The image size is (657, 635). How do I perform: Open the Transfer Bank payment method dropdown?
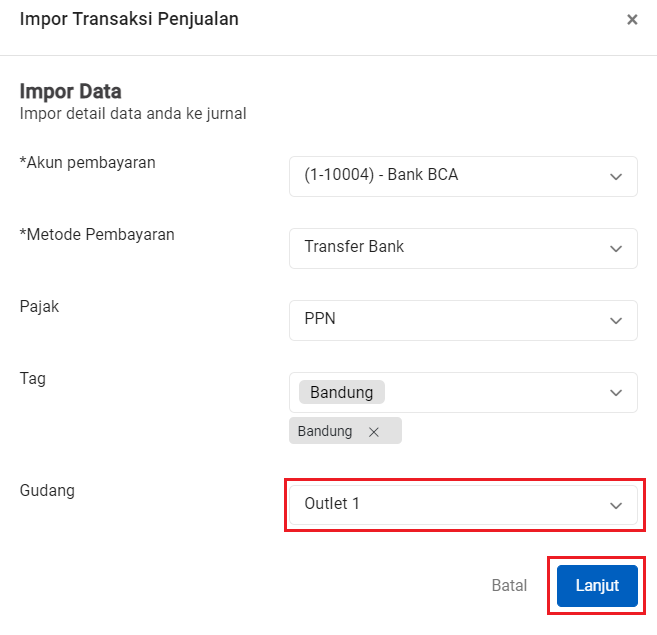coord(450,248)
